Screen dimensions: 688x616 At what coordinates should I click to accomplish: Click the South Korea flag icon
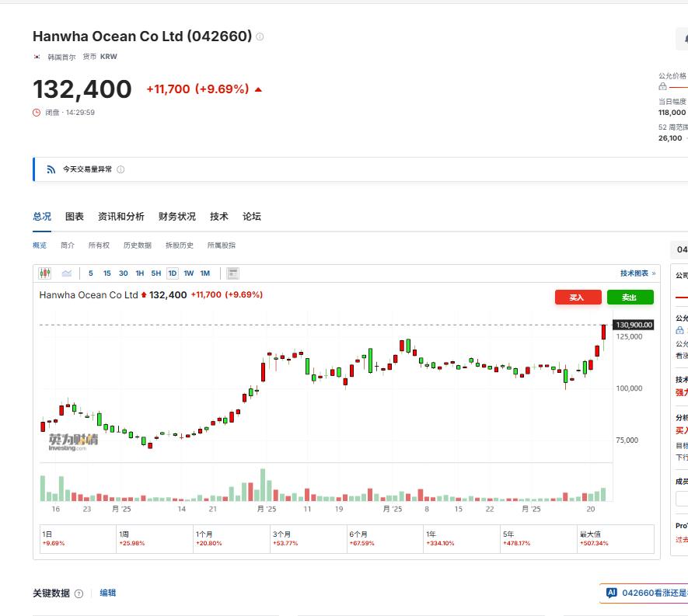[x=37, y=57]
